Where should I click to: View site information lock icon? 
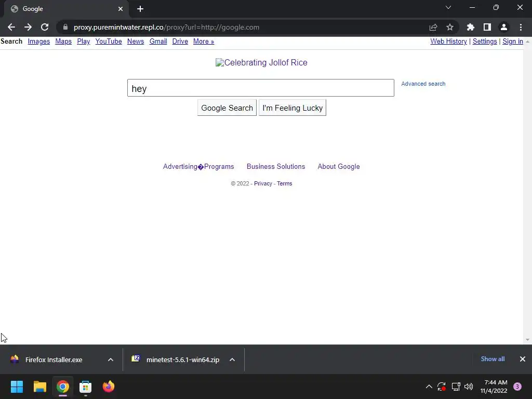65,27
